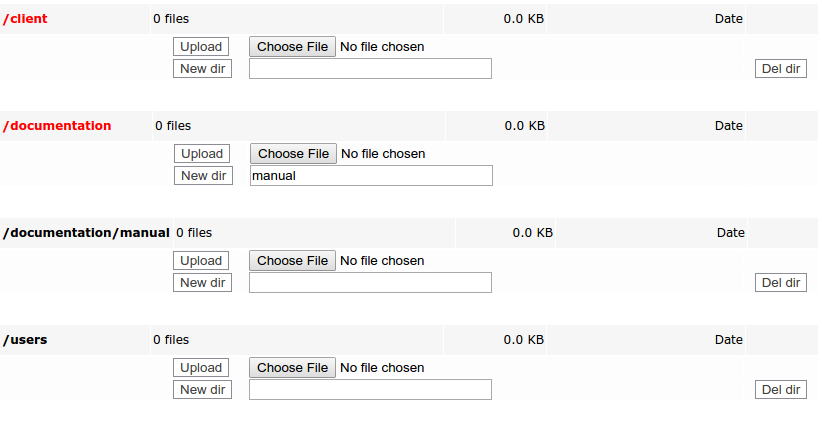Delete the /documentation/manual directory
Image resolution: width=822 pixels, height=440 pixels.
(780, 282)
